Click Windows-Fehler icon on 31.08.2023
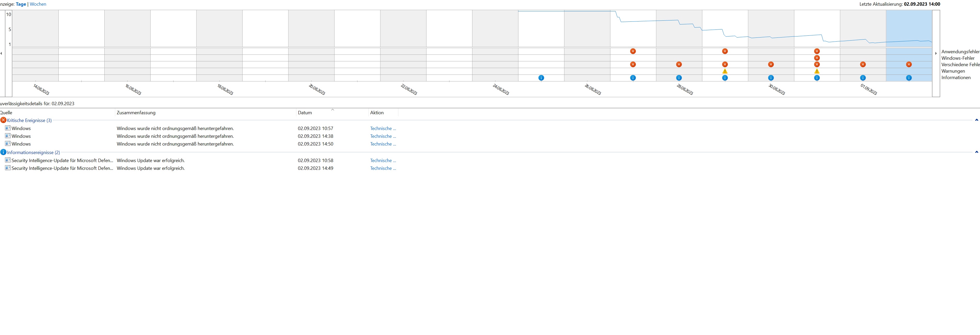This screenshot has height=335, width=980. pyautogui.click(x=817, y=58)
